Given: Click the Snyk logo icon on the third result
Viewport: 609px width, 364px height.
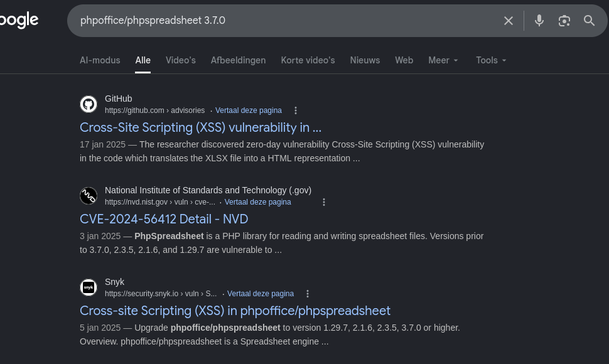Looking at the screenshot, I should tap(89, 287).
